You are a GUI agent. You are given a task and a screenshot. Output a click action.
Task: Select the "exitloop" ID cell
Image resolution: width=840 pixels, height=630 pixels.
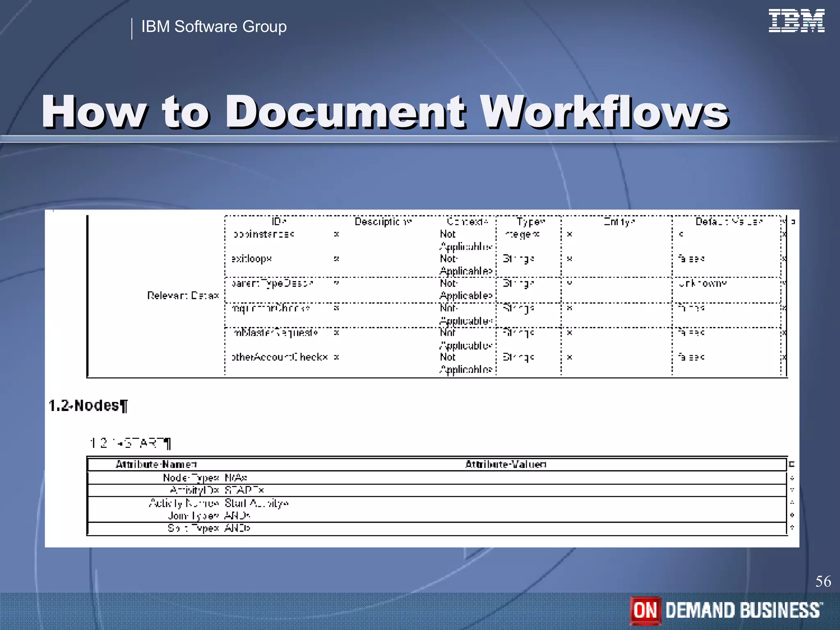pos(251,259)
